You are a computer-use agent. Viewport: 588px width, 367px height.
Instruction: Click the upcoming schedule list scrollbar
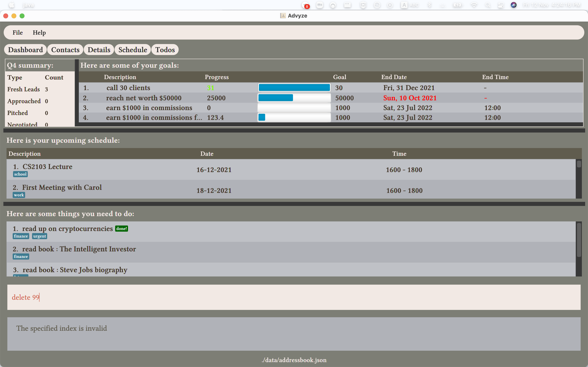(x=579, y=164)
